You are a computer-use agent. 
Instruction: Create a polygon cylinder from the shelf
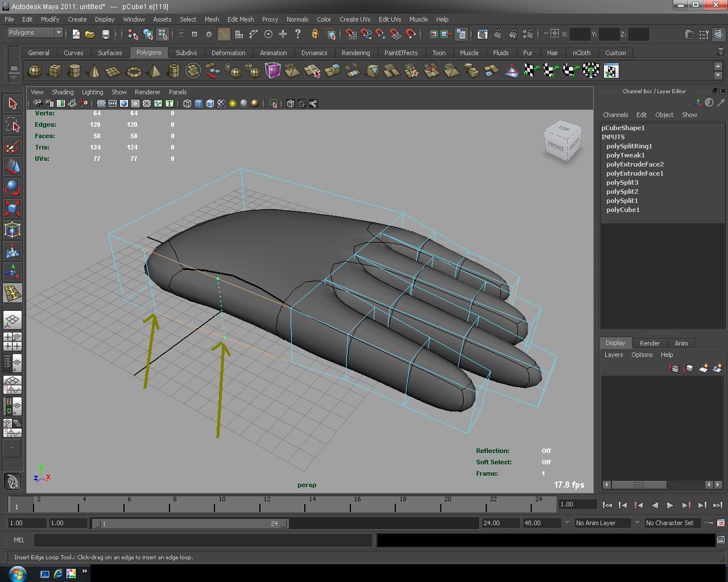click(75, 71)
